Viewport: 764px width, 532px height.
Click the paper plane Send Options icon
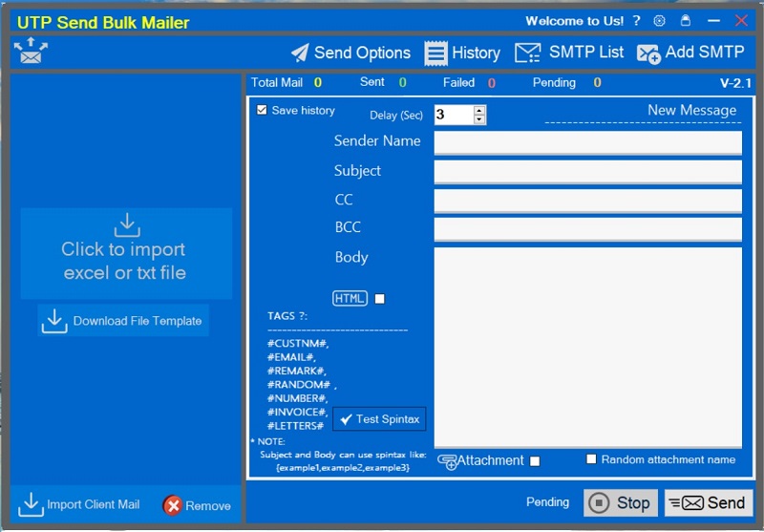[300, 53]
